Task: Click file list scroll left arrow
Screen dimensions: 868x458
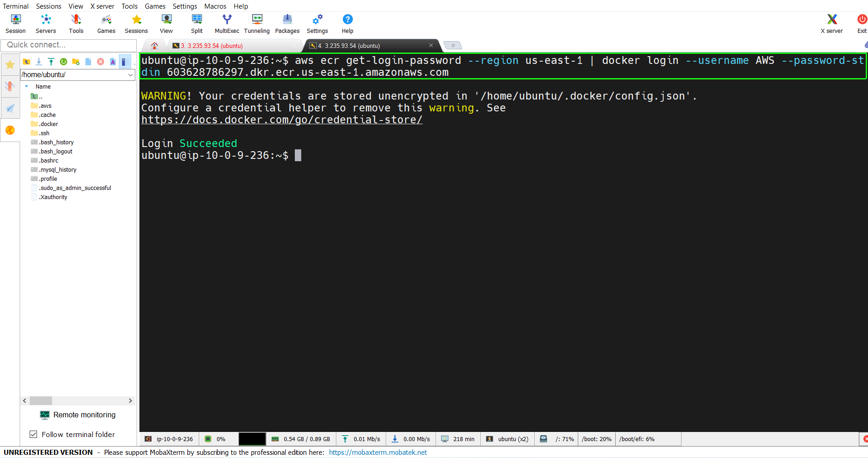Action: coord(25,400)
